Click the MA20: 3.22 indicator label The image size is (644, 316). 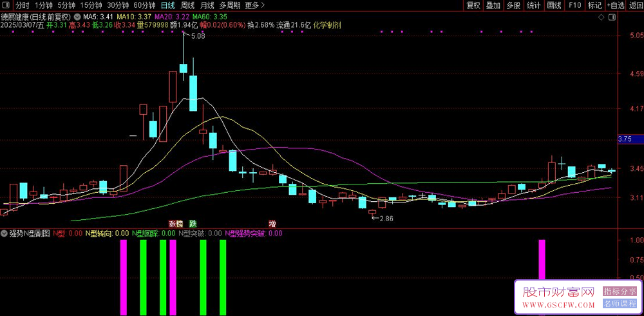pos(172,17)
